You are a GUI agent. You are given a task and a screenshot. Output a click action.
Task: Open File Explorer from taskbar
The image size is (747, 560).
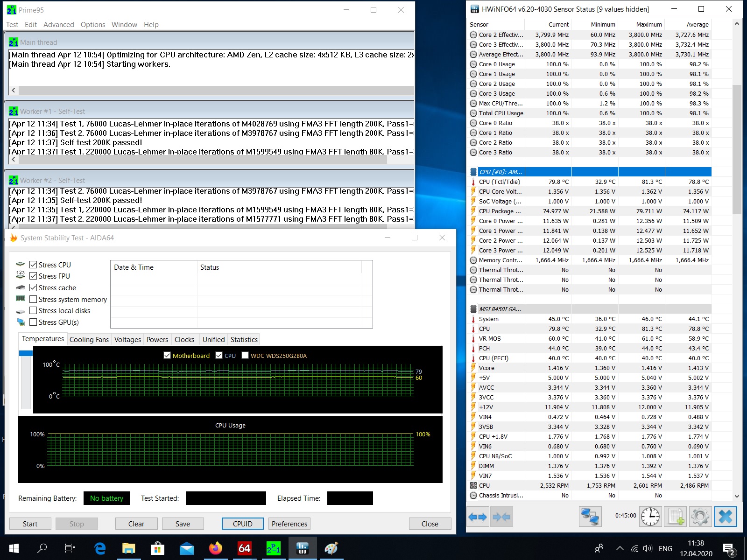[x=128, y=548]
